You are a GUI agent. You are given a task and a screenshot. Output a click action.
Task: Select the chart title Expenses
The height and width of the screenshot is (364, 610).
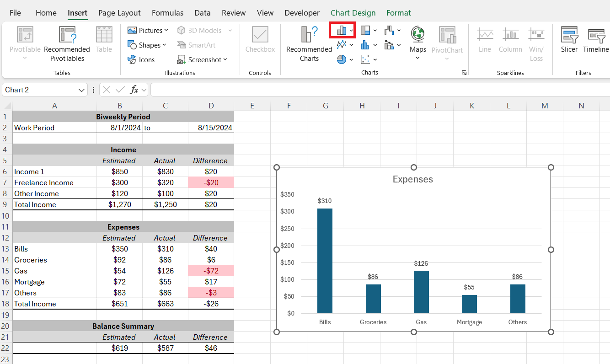413,179
